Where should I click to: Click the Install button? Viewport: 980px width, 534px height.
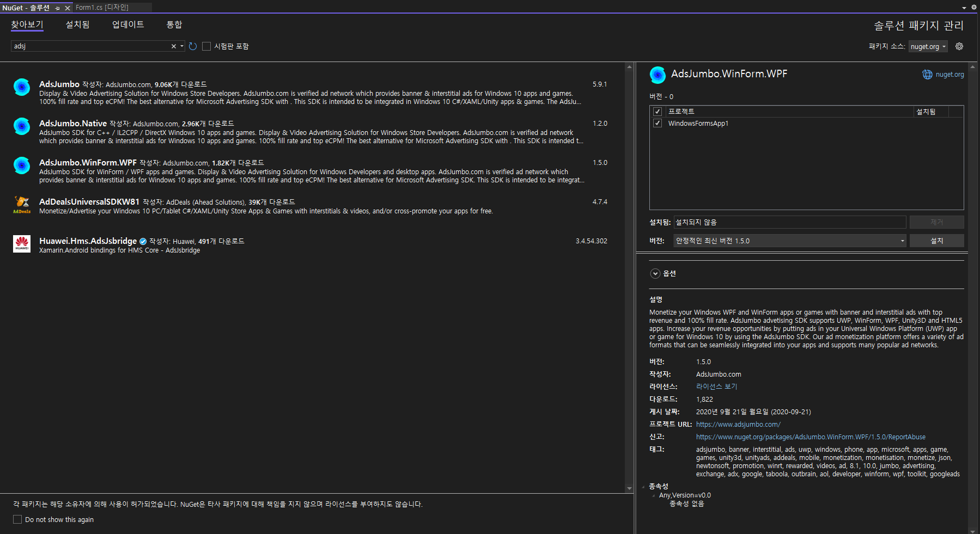coord(936,241)
